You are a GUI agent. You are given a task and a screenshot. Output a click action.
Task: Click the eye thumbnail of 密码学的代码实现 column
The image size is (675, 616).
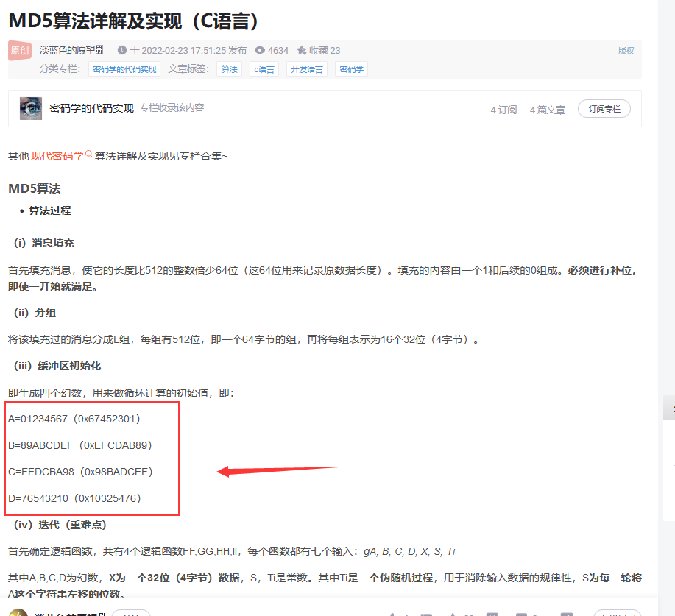pos(31,108)
